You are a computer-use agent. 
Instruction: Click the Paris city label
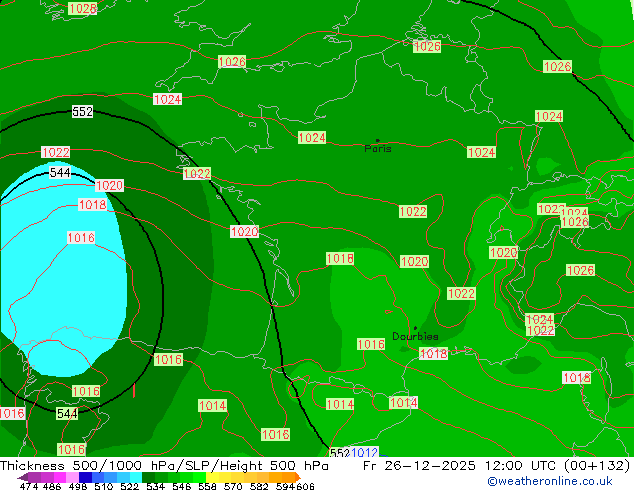click(x=378, y=148)
